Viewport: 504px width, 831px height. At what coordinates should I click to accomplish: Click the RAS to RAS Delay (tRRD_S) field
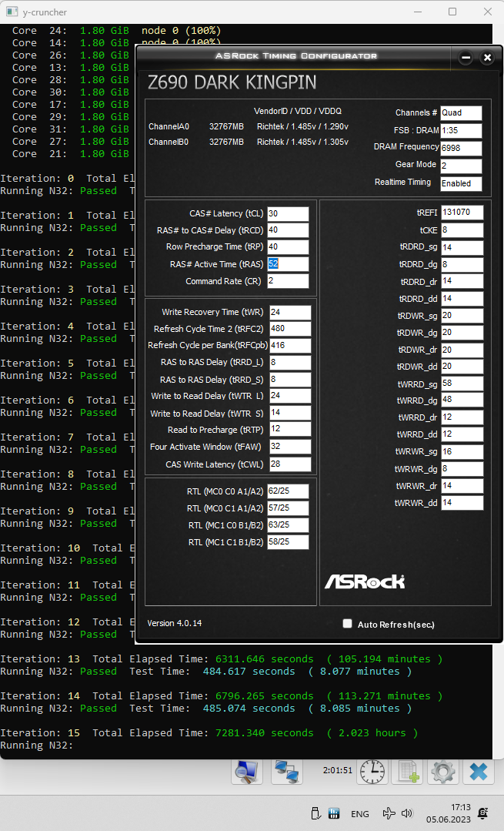290,380
